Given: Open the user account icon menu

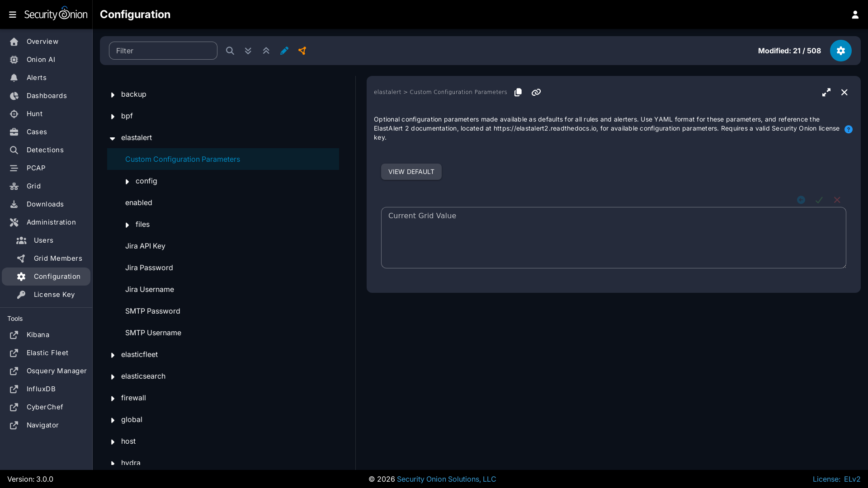Looking at the screenshot, I should tap(855, 14).
